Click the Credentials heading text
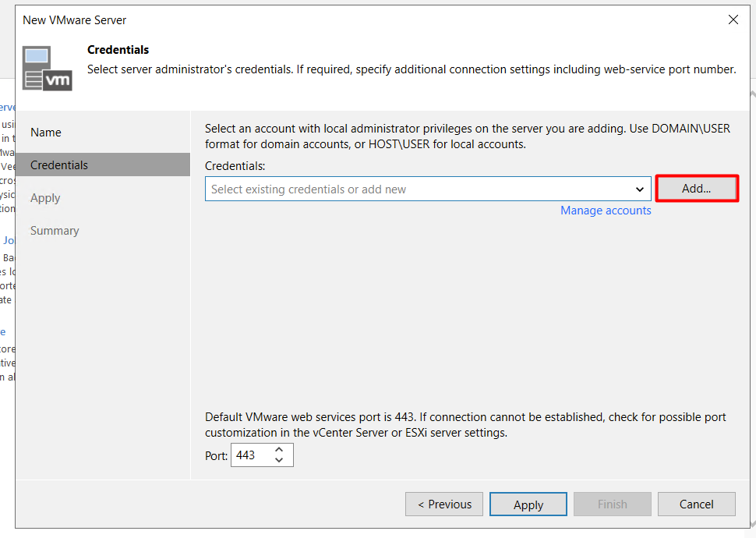Image resolution: width=756 pixels, height=538 pixels. 118,50
